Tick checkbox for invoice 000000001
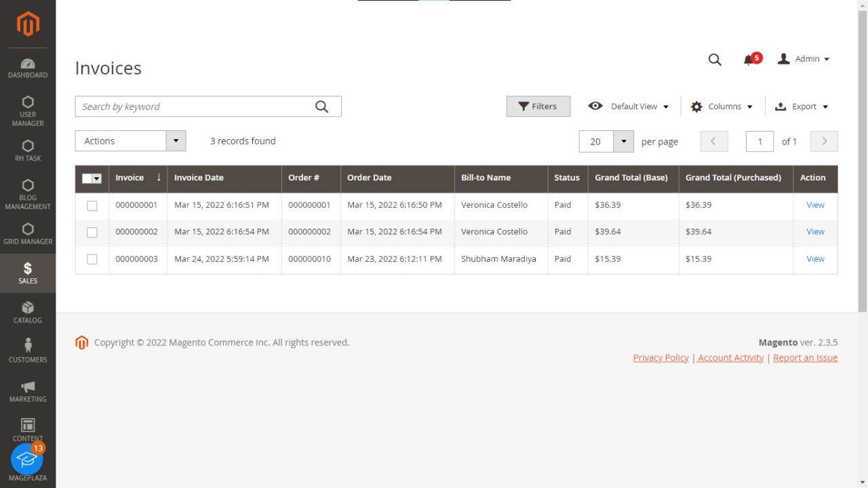Viewport: 868px width, 488px height. [x=92, y=206]
